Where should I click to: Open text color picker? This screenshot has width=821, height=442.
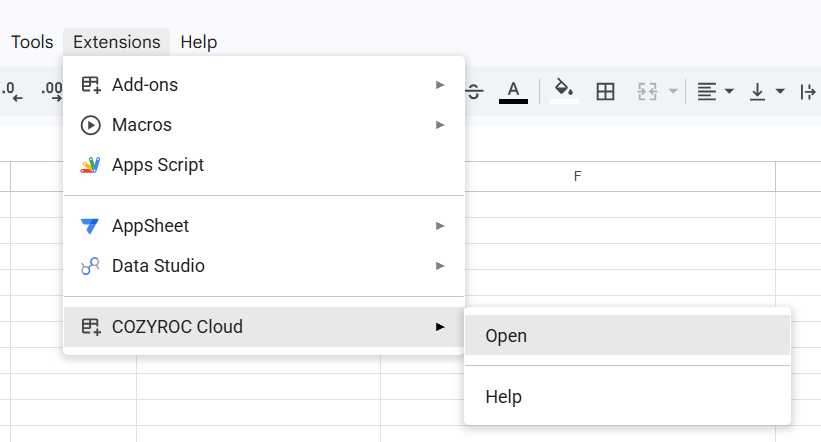point(513,92)
